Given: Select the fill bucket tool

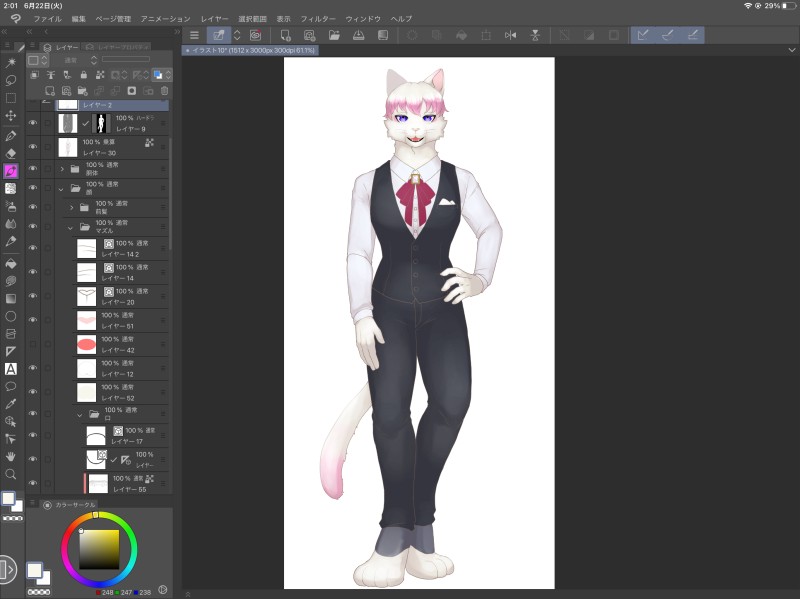Looking at the screenshot, I should click(11, 263).
